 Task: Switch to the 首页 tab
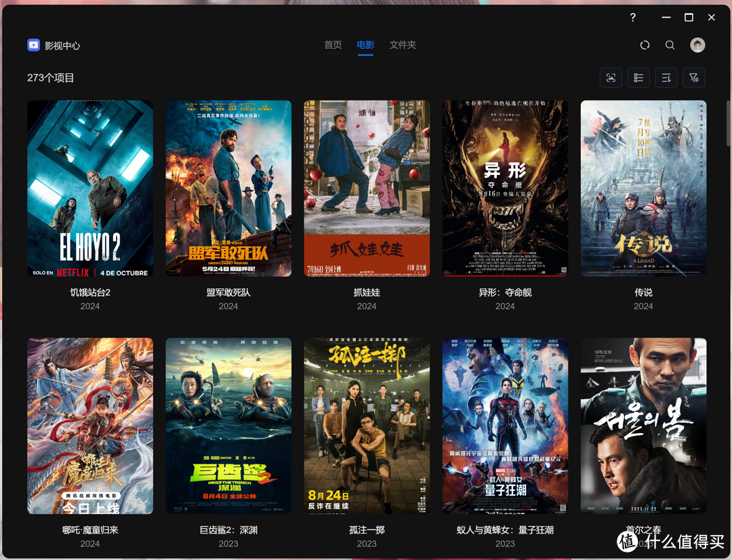tap(333, 45)
